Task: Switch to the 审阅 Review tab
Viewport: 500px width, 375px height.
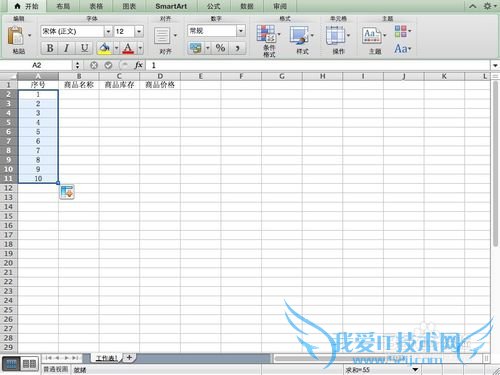Action: (280, 6)
